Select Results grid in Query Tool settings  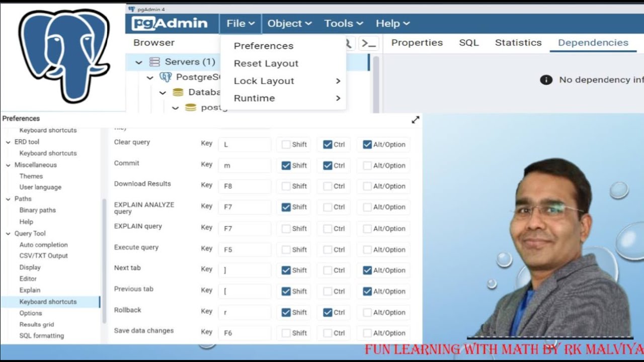coord(37,324)
